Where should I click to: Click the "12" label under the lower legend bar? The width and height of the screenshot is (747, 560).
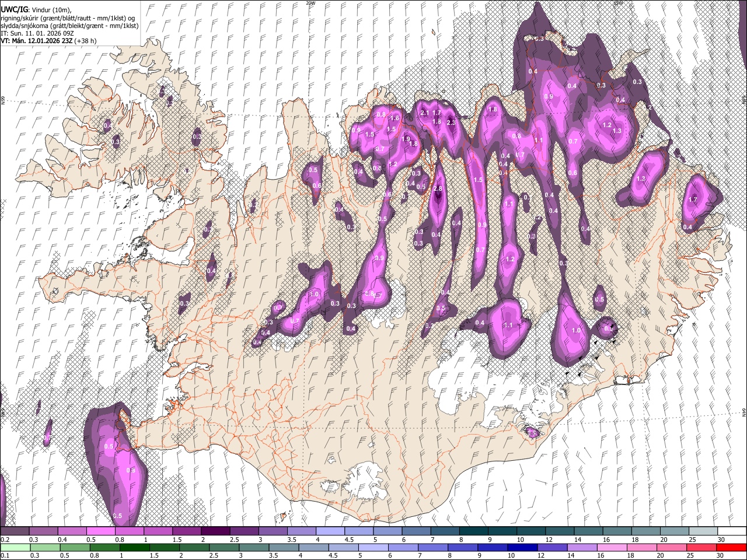pyautogui.click(x=541, y=555)
